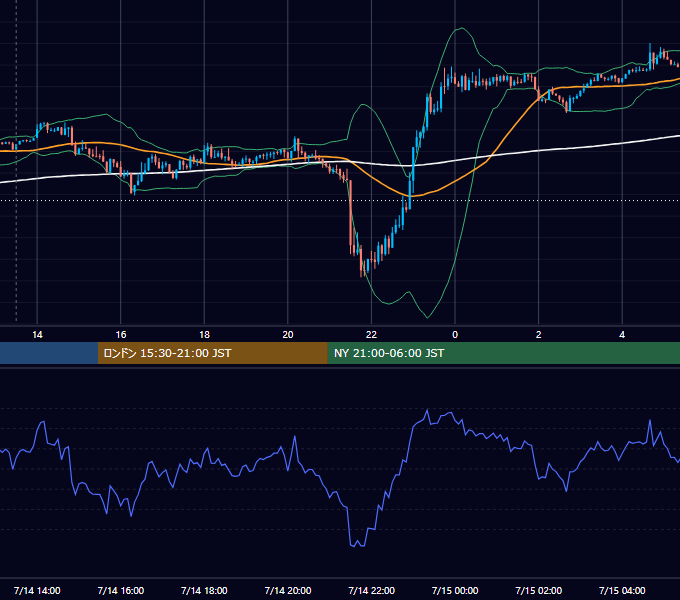
Task: Click the ロンドン 15:30-21:00 JST session bar
Action: pyautogui.click(x=212, y=353)
